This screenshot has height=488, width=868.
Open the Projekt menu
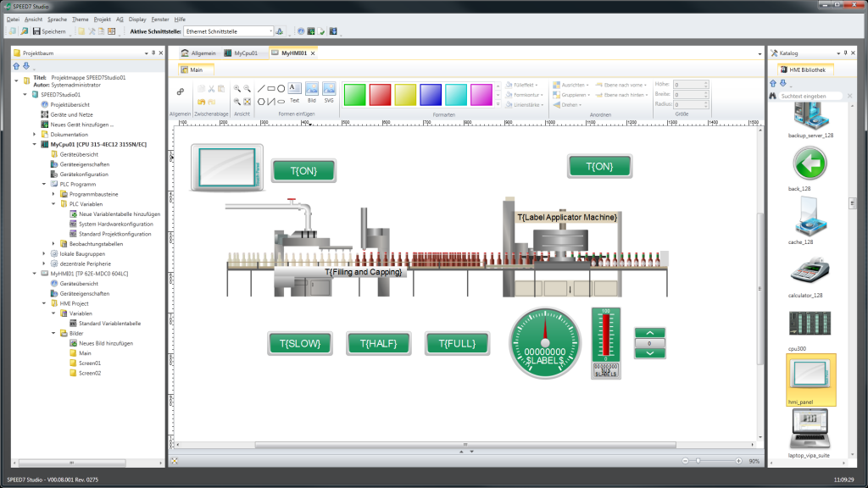102,19
